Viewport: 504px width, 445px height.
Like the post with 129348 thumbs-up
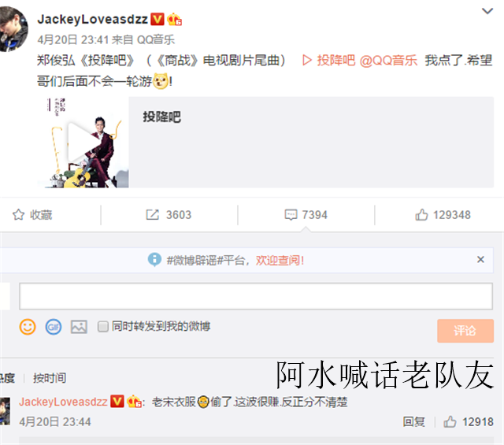(x=421, y=215)
